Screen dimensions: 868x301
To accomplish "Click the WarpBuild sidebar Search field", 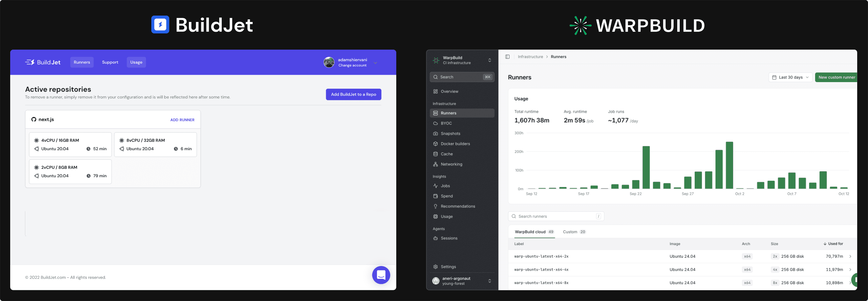I will [462, 77].
